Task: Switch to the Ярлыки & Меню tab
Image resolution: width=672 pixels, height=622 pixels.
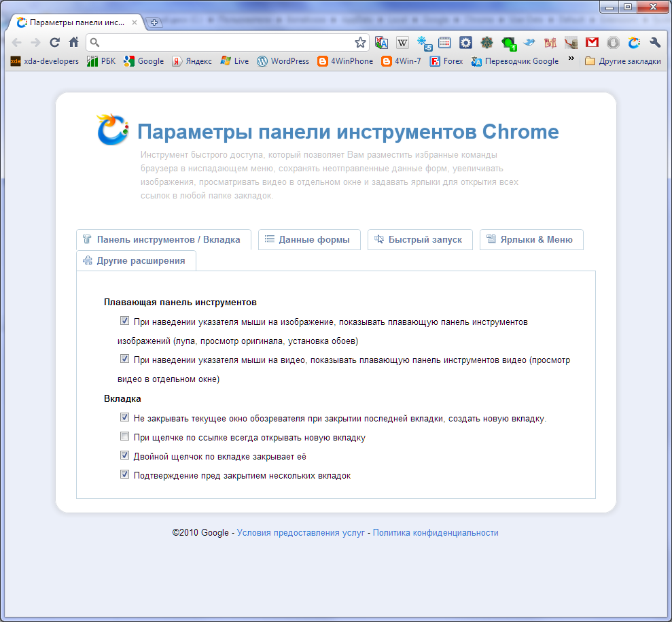Action: pos(531,240)
